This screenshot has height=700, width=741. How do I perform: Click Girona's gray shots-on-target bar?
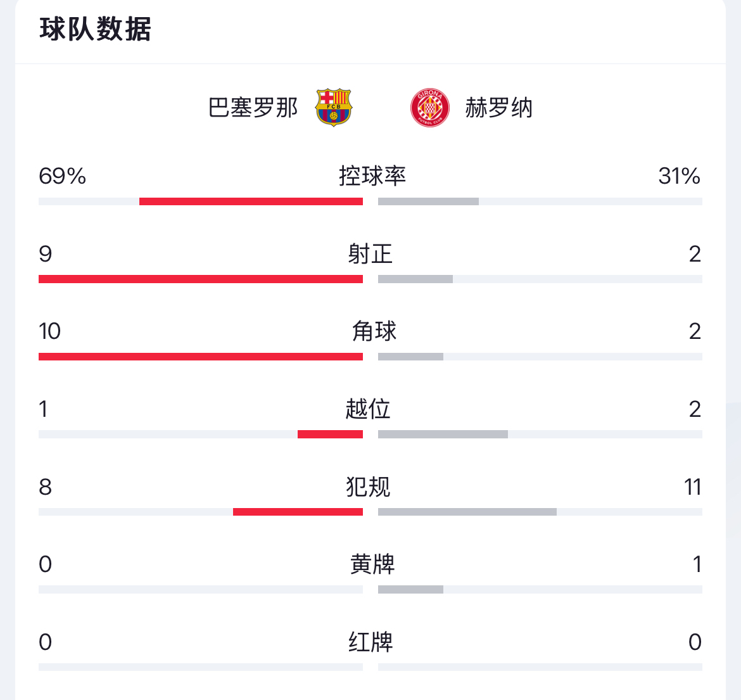415,278
